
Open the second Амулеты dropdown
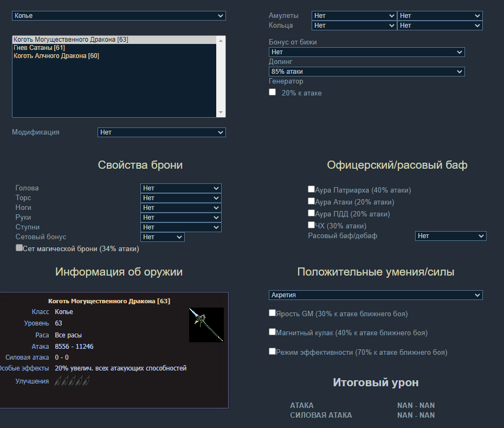coord(440,16)
